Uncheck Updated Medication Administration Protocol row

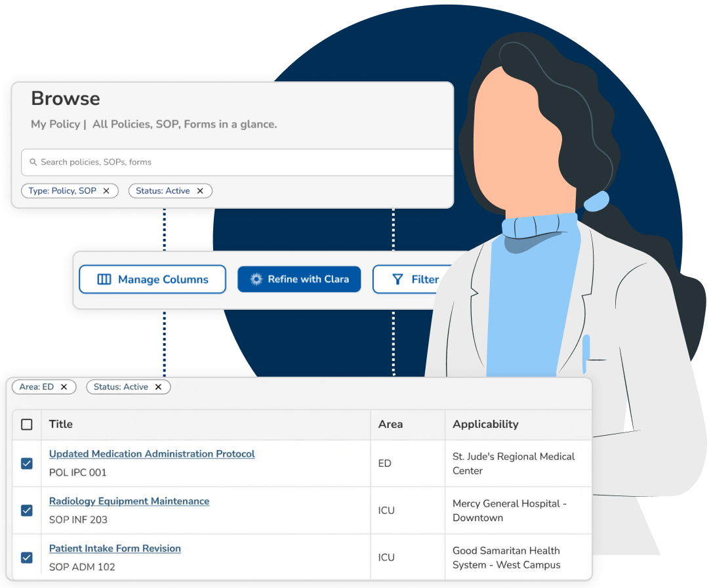click(27, 463)
